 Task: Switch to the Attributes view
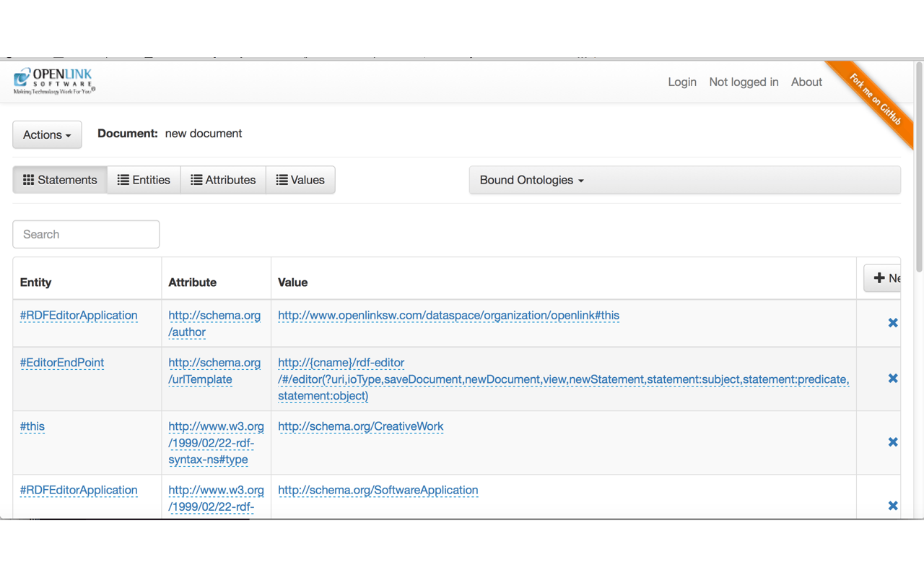click(223, 180)
